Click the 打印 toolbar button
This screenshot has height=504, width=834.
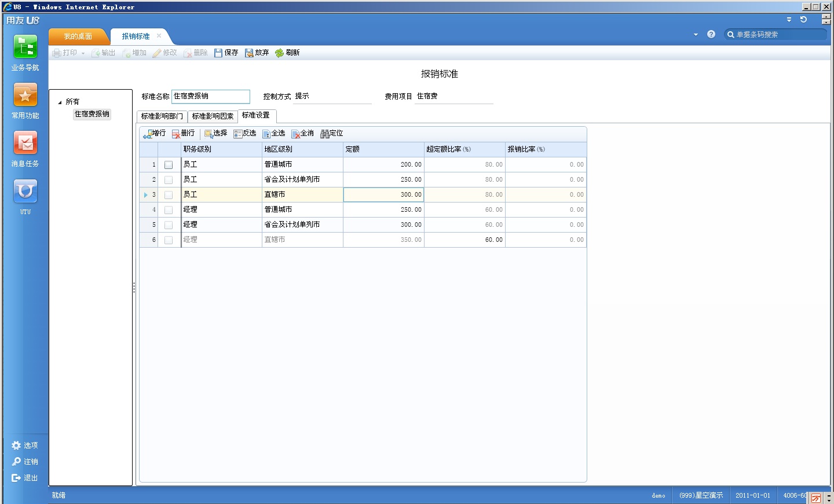tap(65, 53)
